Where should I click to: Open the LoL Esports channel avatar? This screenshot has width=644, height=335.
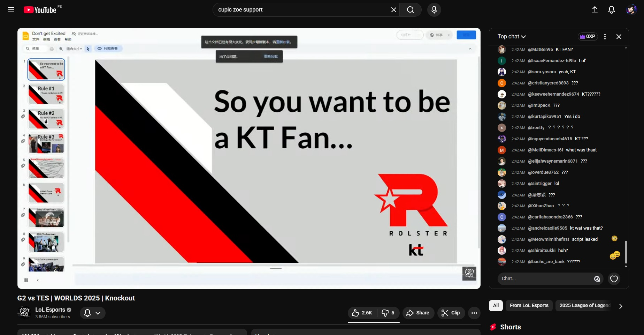(24, 313)
